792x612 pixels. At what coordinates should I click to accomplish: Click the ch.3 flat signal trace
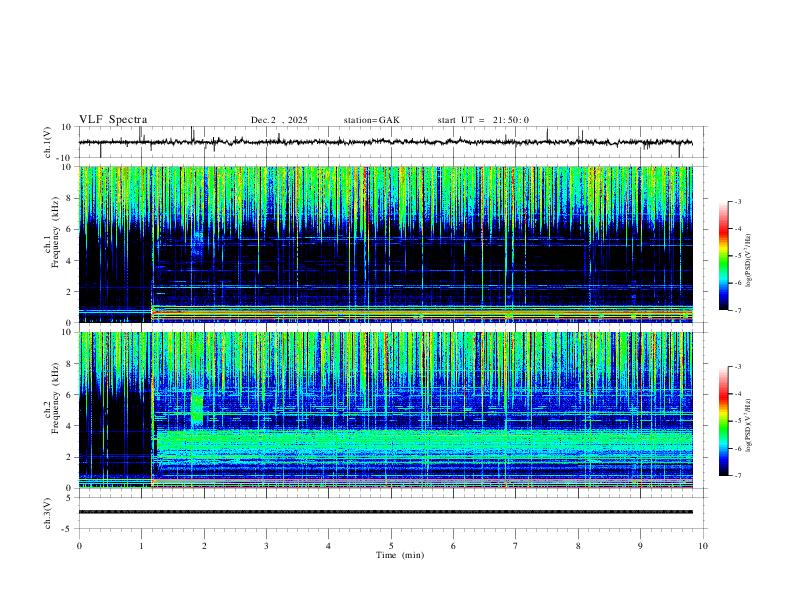pos(386,512)
